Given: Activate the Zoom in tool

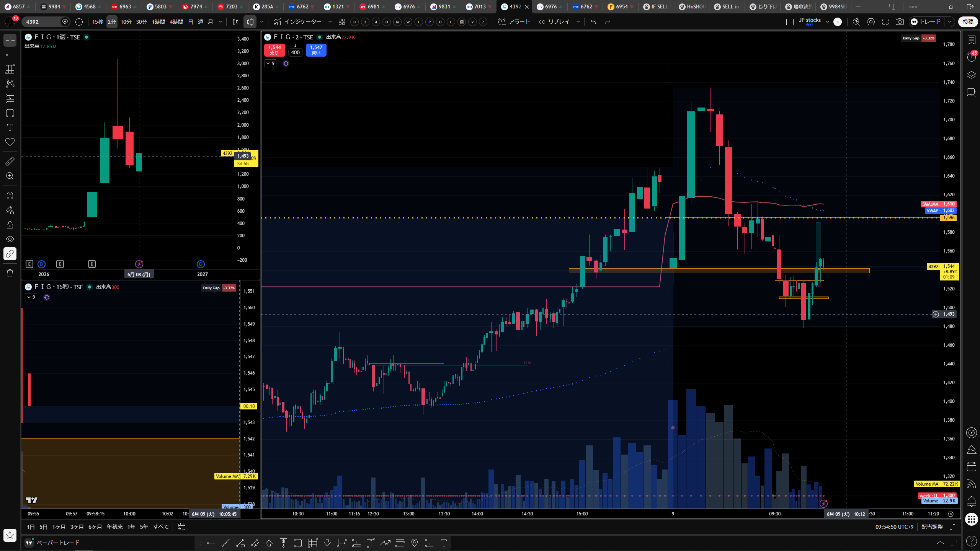Looking at the screenshot, I should (x=10, y=176).
